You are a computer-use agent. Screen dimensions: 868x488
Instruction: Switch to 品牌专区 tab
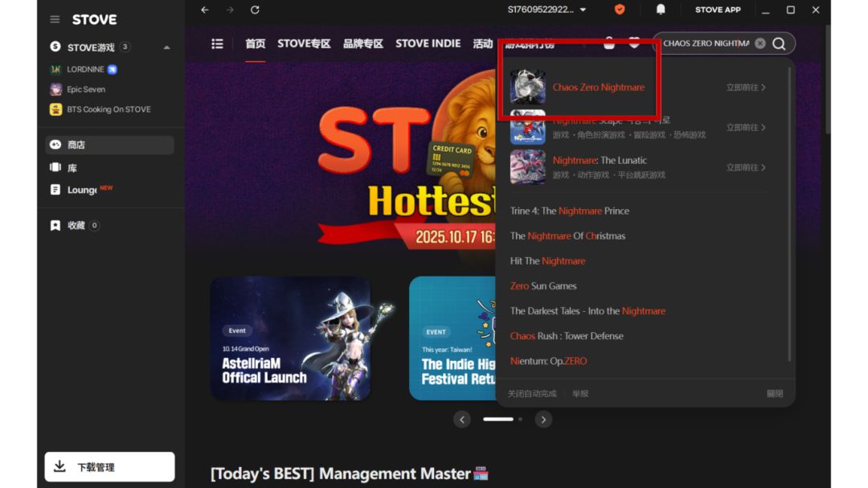coord(363,43)
